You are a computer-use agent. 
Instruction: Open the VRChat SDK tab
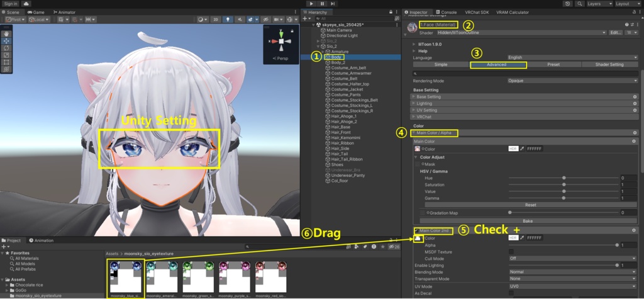tap(477, 13)
